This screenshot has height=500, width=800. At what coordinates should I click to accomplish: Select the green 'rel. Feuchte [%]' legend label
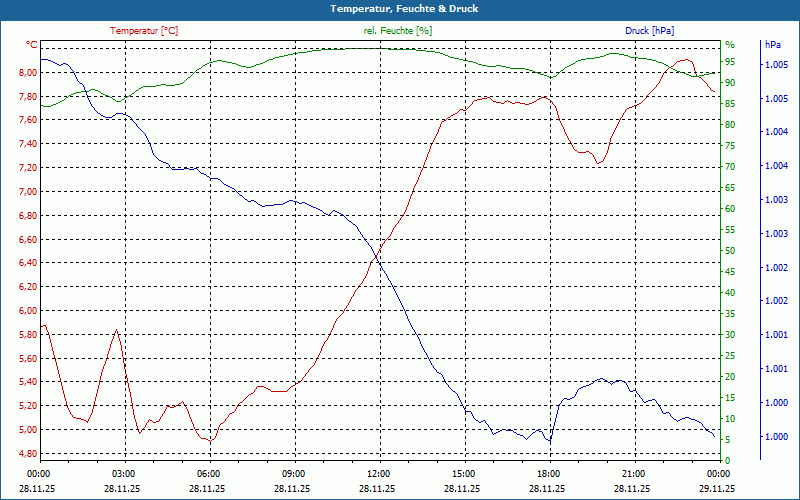coord(397,31)
